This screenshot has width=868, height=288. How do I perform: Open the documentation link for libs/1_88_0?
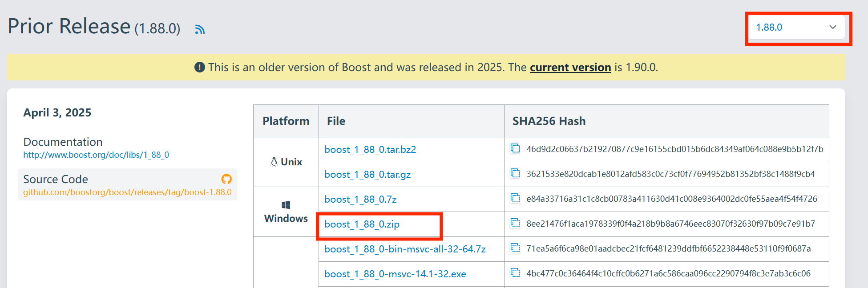coord(96,155)
